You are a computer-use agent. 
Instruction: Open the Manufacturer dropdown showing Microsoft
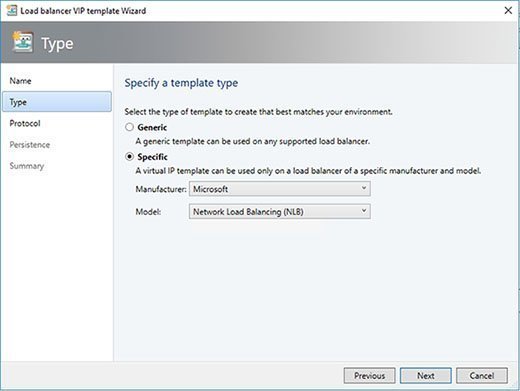click(279, 189)
